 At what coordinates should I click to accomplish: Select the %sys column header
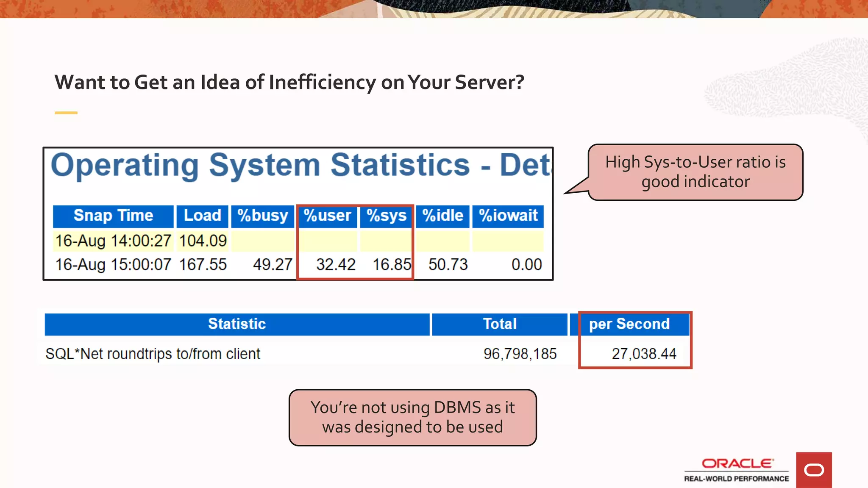[x=386, y=216]
